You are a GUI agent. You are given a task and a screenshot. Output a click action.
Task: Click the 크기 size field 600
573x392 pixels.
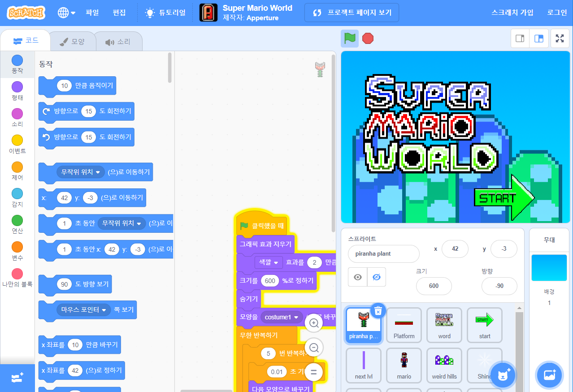pyautogui.click(x=434, y=286)
